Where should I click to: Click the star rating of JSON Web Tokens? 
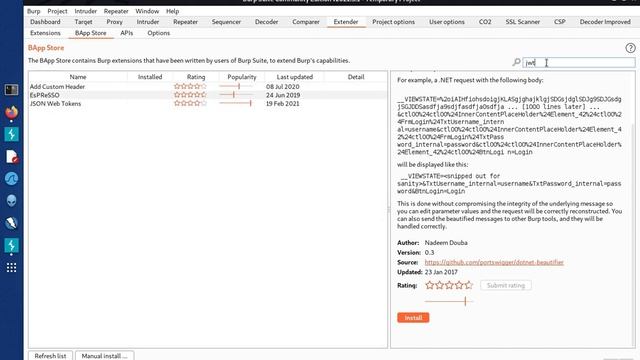(190, 103)
